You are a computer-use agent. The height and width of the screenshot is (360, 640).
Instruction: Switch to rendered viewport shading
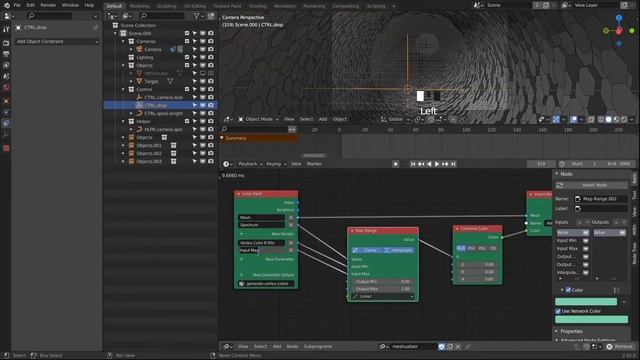click(x=624, y=120)
